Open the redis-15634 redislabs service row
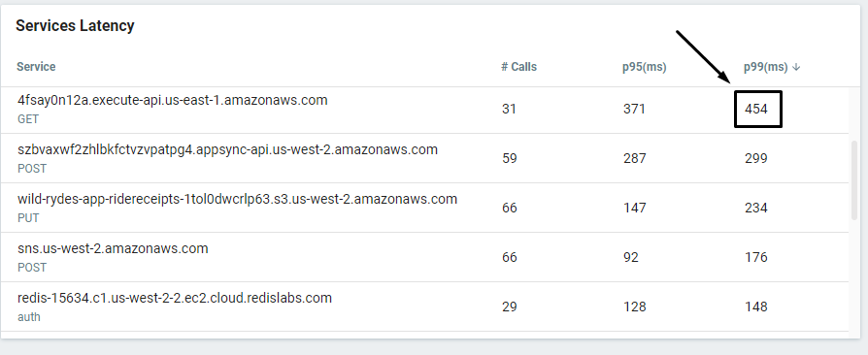Image resolution: width=868 pixels, height=355 pixels. 424,307
